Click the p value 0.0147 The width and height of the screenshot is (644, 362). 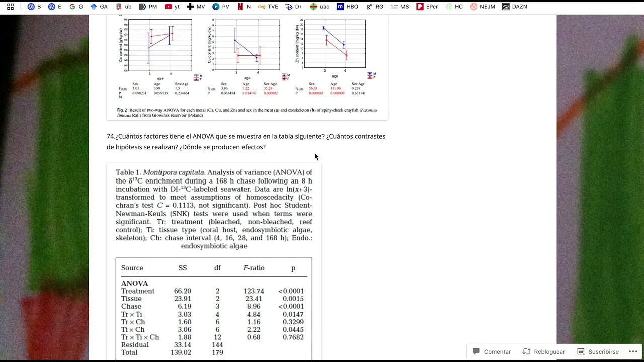293,314
